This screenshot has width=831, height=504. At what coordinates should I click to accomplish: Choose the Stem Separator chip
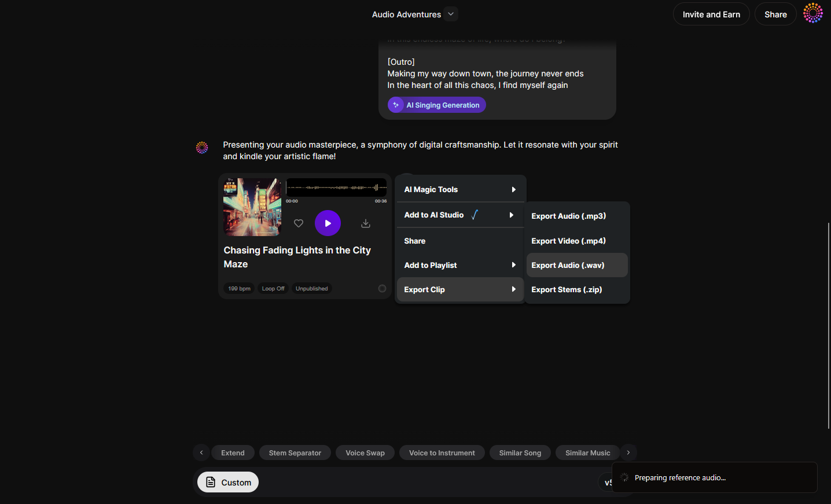[x=295, y=453]
